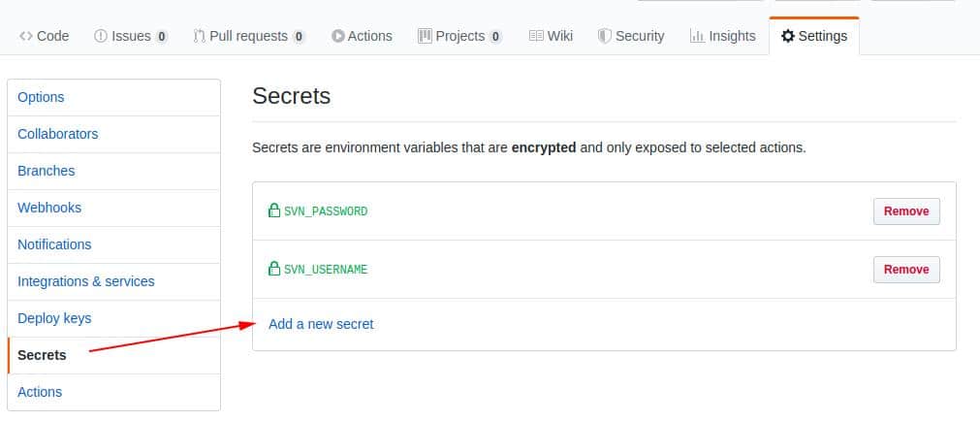Click the Settings gear icon
The width and height of the screenshot is (980, 421).
tap(788, 36)
